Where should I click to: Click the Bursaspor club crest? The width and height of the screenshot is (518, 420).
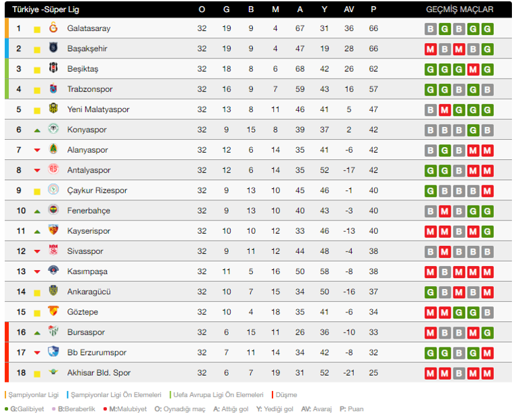[x=53, y=332]
